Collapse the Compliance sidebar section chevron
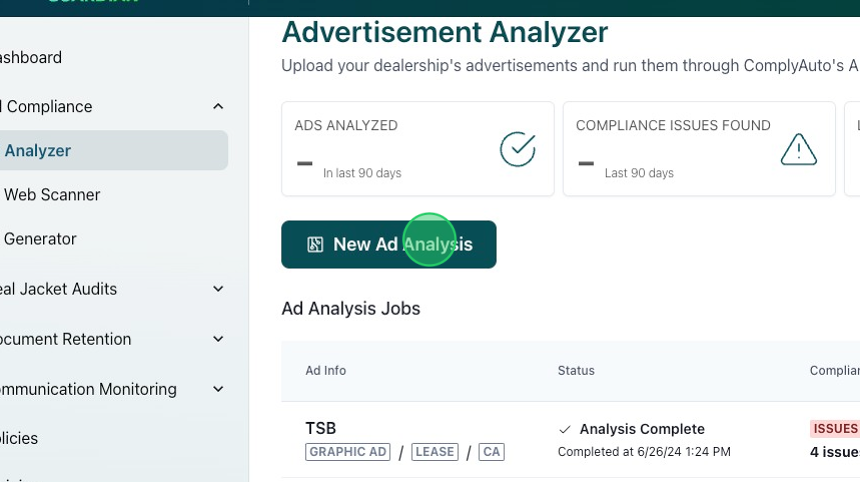The height and width of the screenshot is (482, 860). 218,107
